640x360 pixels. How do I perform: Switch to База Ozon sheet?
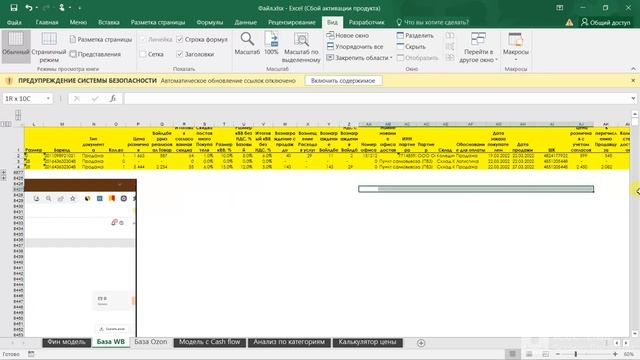(151, 342)
